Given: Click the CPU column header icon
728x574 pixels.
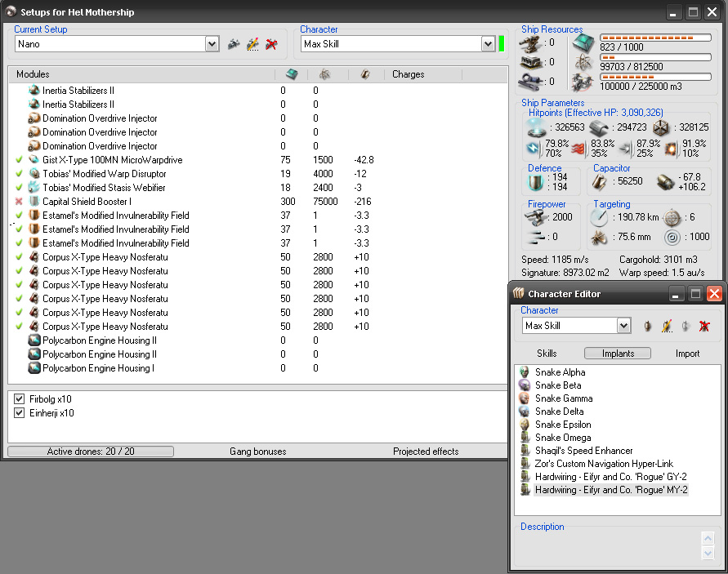Looking at the screenshot, I should click(x=292, y=73).
